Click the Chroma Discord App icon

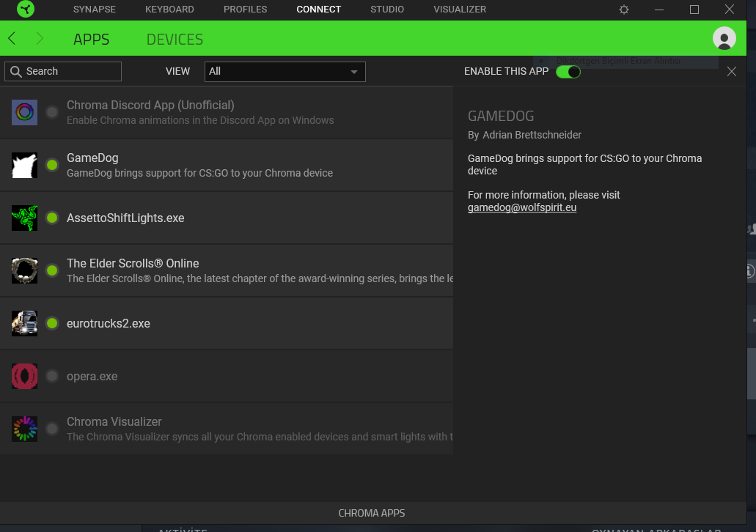click(x=25, y=112)
